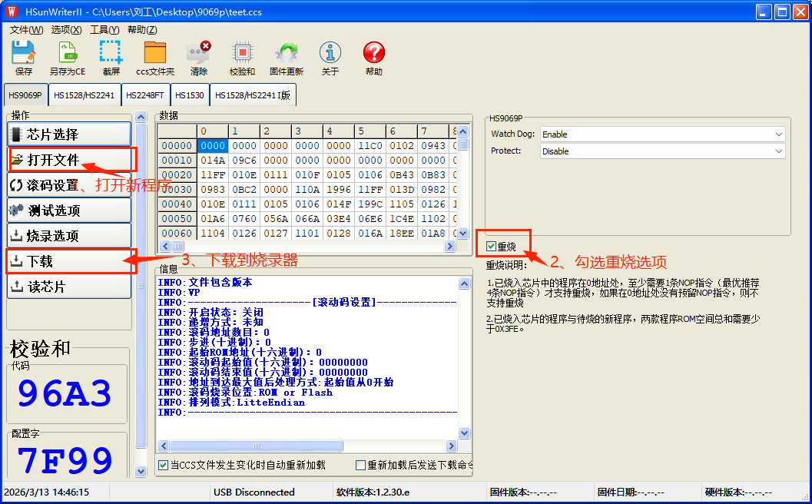Click the info log scroll-left arrow
The image size is (812, 504).
click(164, 446)
